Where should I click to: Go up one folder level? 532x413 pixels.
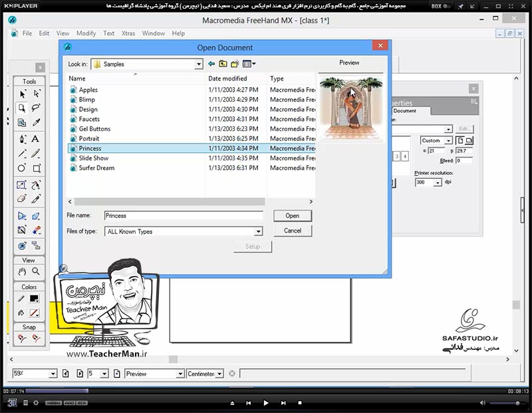click(x=223, y=64)
